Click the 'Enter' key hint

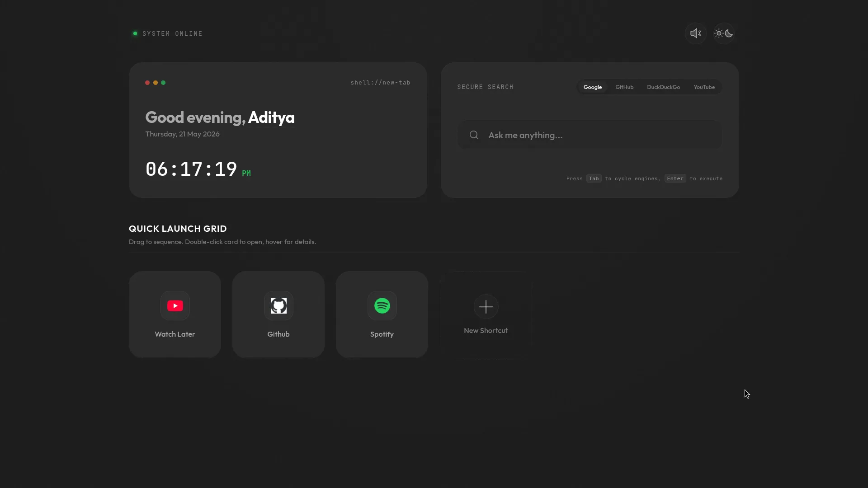click(x=675, y=178)
